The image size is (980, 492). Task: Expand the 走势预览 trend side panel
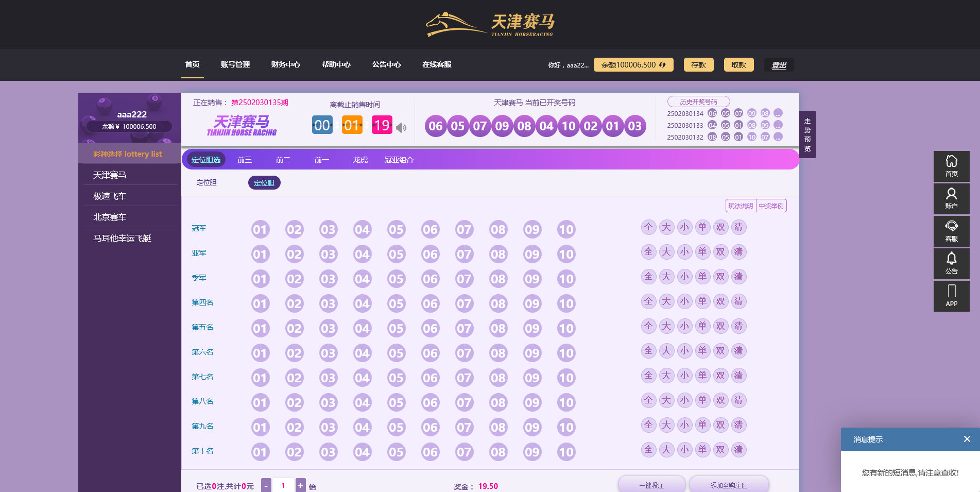(x=807, y=134)
